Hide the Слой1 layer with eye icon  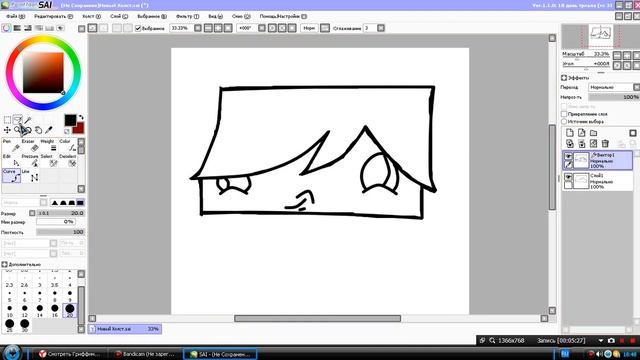point(568,176)
